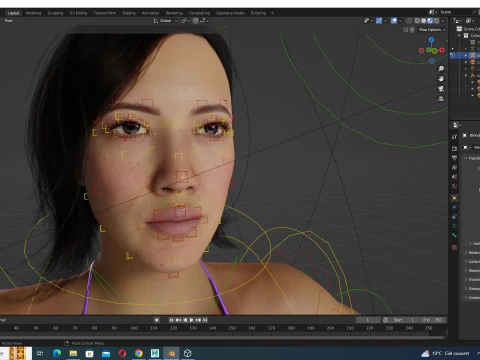Jump to the last frame
The image size is (480, 360).
coord(205,320)
